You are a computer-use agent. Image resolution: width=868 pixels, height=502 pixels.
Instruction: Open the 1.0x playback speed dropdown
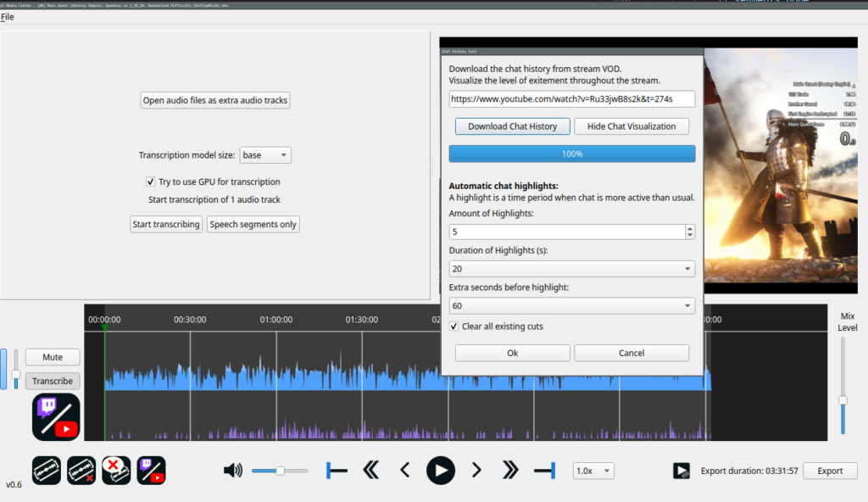pyautogui.click(x=593, y=471)
